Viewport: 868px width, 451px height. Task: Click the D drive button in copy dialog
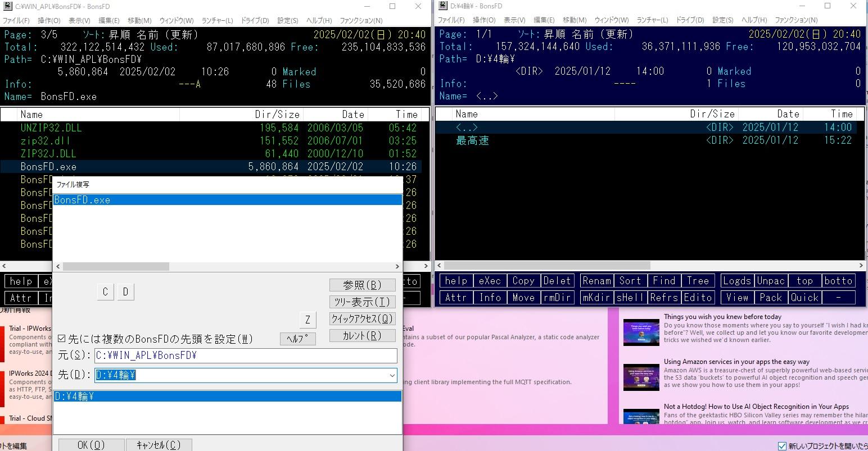(125, 291)
